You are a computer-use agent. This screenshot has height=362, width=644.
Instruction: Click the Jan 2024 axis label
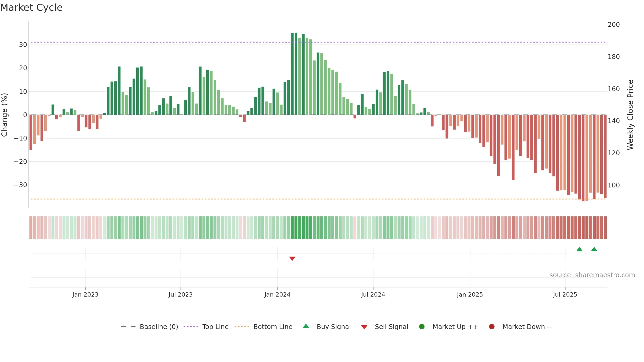tap(277, 295)
